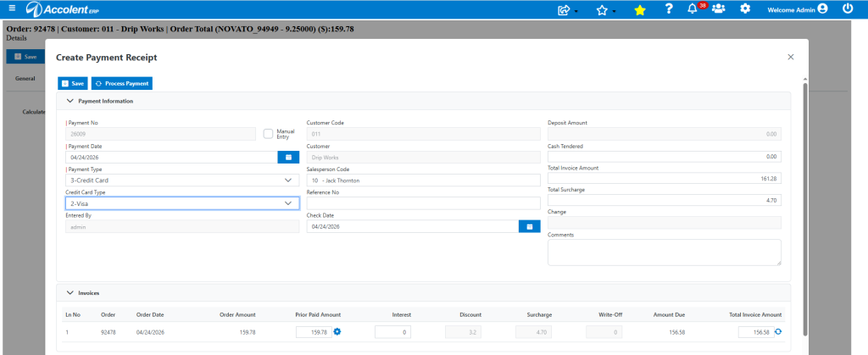Click the Write-Off field showing 0

click(x=604, y=332)
